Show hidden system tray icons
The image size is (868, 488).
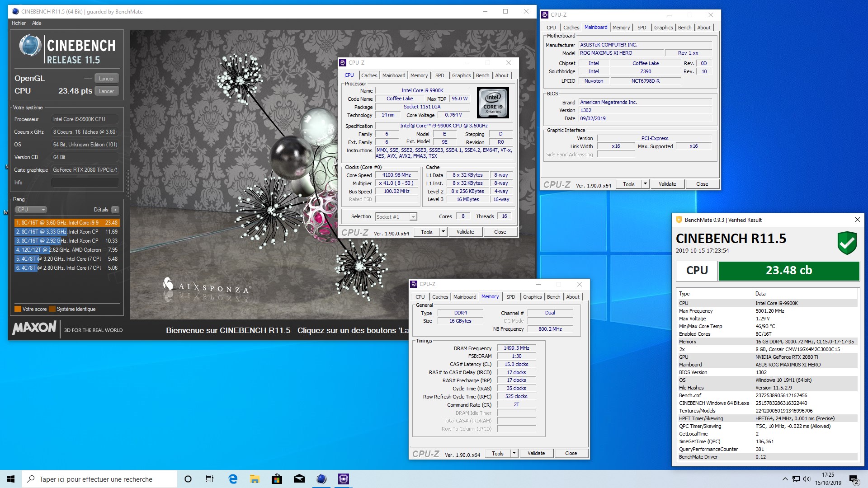[x=785, y=479]
